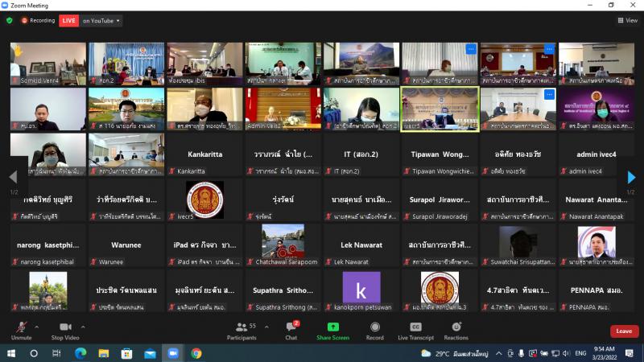The height and width of the screenshot is (362, 644).
Task: Go to next page of participants
Action: (631, 177)
